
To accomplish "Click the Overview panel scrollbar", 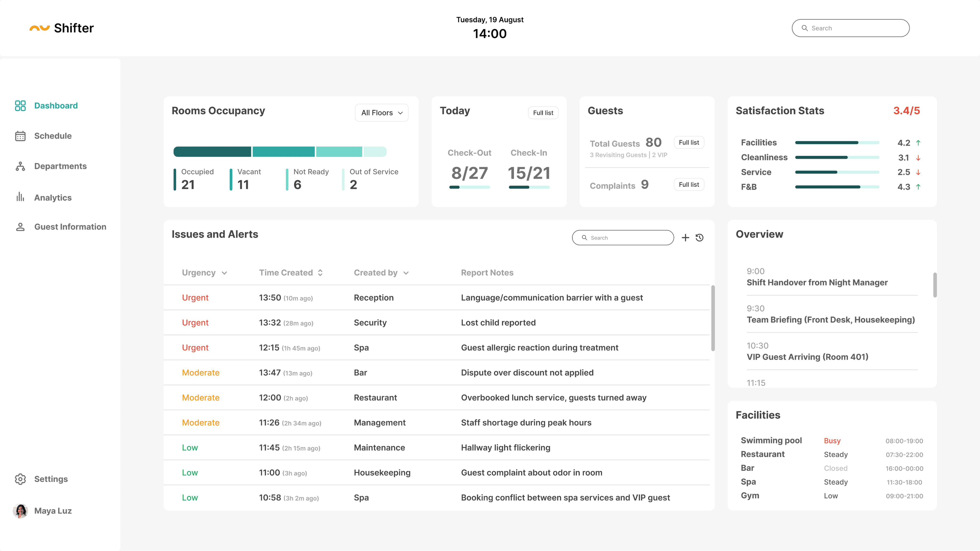I will [935, 285].
